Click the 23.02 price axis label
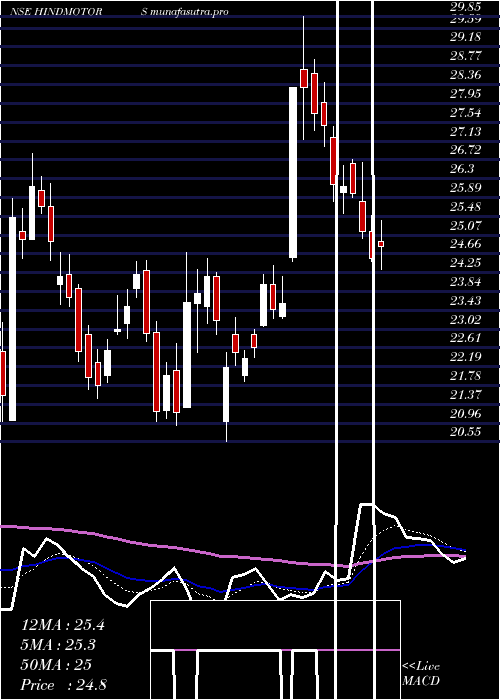Image resolution: width=500 pixels, height=700 pixels. pos(466,320)
